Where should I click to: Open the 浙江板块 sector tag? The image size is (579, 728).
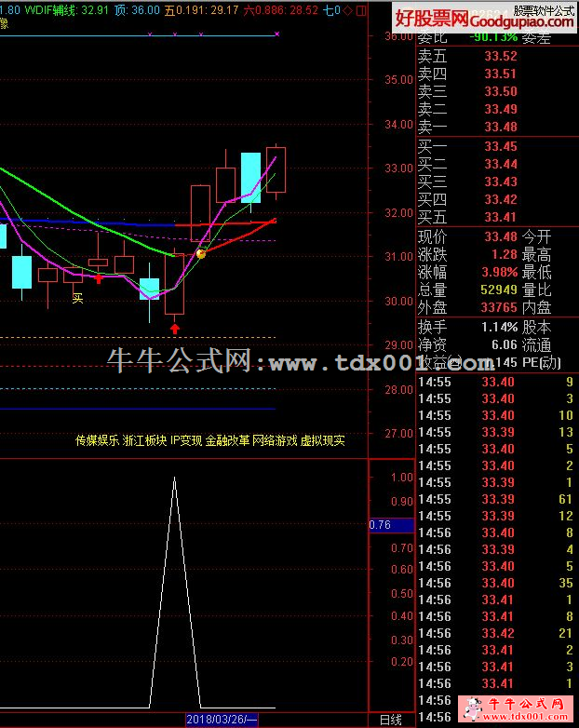145,440
